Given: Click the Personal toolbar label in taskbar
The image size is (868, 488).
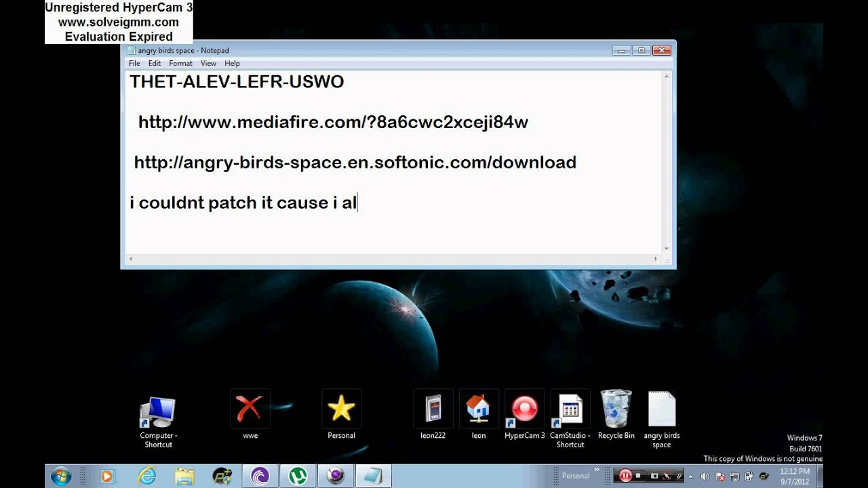Looking at the screenshot, I should click(576, 476).
